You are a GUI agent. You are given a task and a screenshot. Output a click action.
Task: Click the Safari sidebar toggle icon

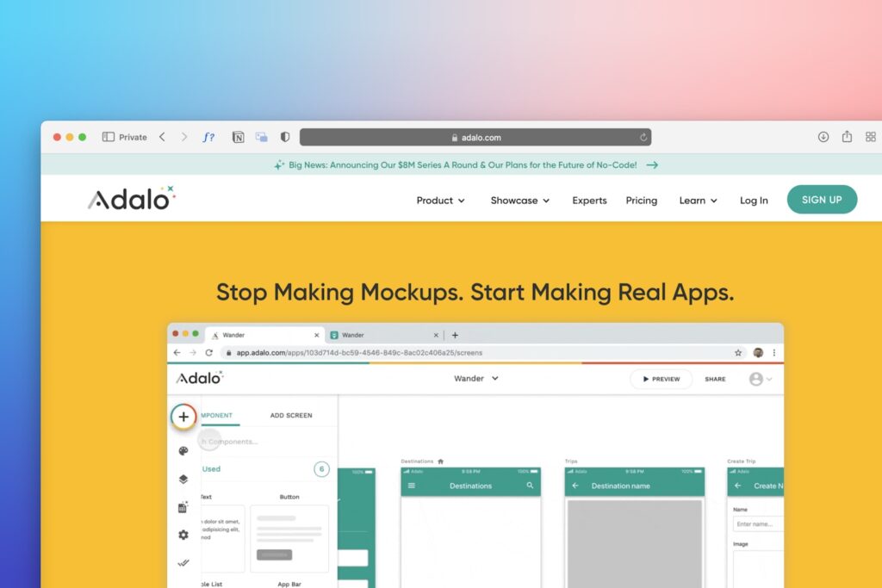coord(108,137)
